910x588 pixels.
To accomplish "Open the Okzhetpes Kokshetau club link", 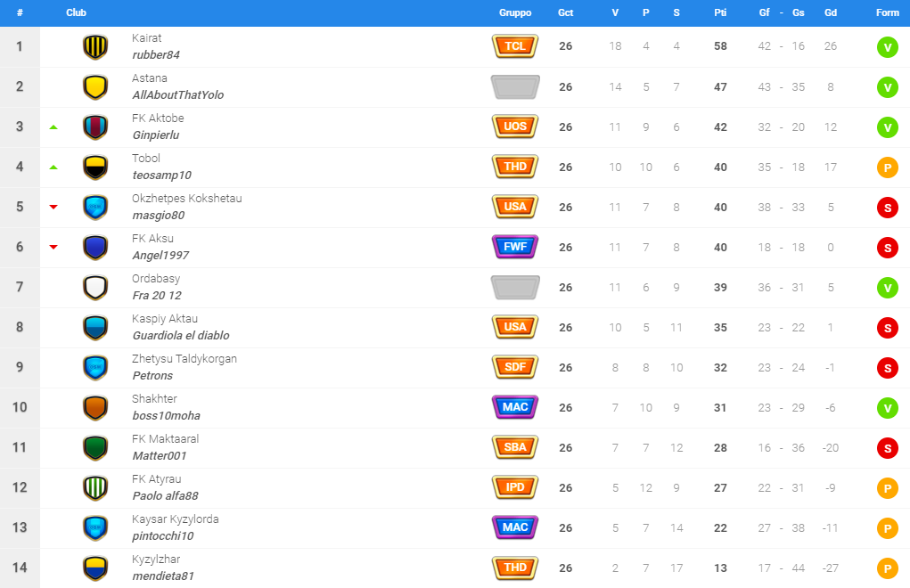I will (187, 199).
